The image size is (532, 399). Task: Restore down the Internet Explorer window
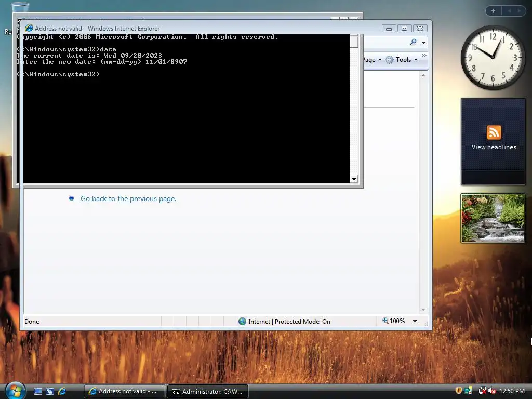coord(404,29)
